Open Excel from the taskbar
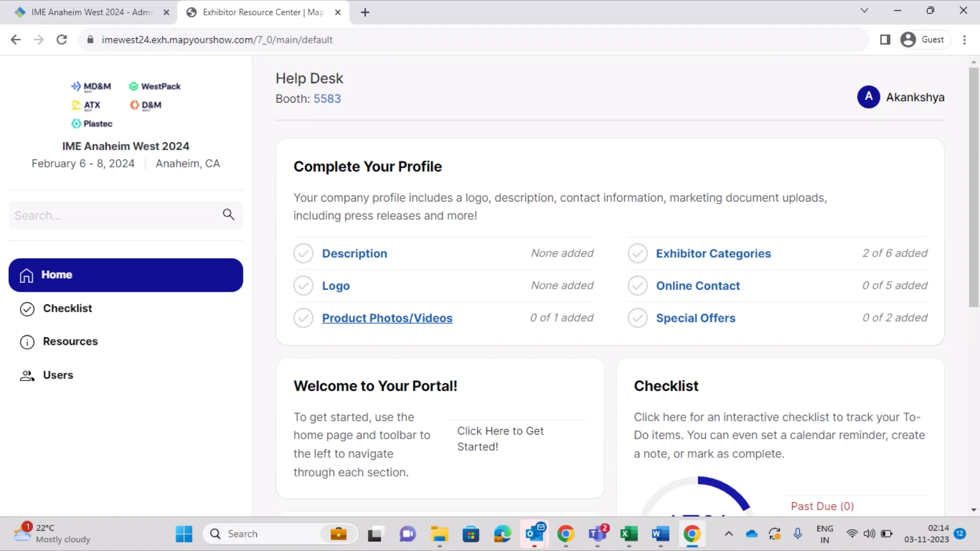This screenshot has width=980, height=551. 629,534
